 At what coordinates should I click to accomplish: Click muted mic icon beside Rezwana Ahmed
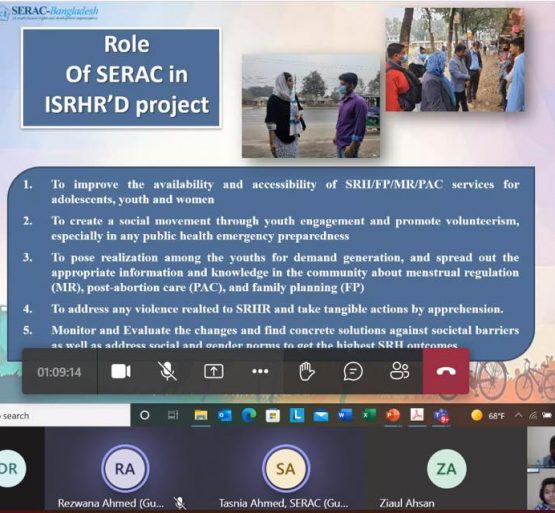(180, 503)
